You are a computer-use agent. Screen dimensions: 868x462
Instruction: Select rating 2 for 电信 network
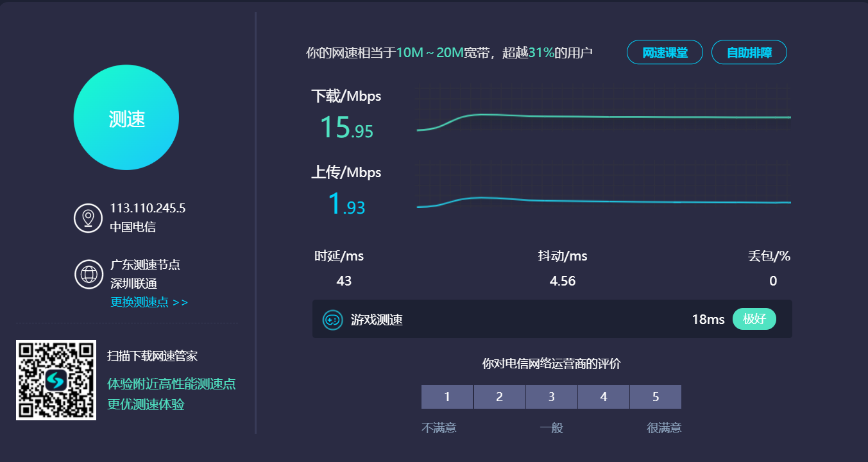[499, 397]
